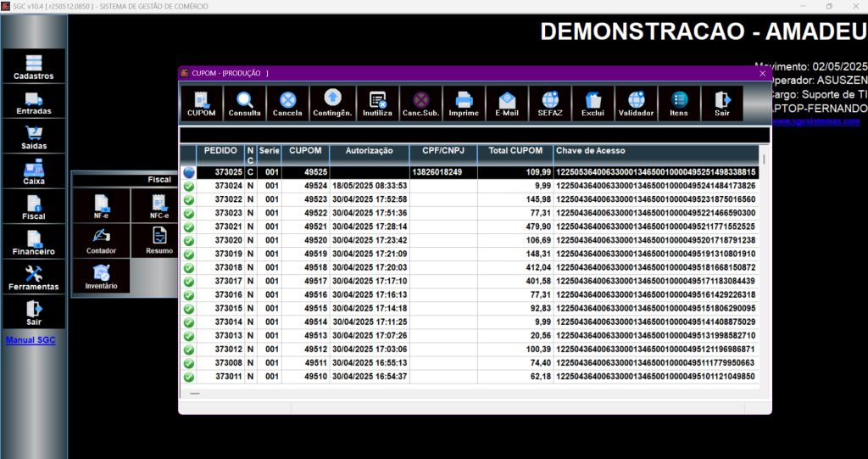
Task: Select pedido cell 373008
Action: tap(220, 362)
